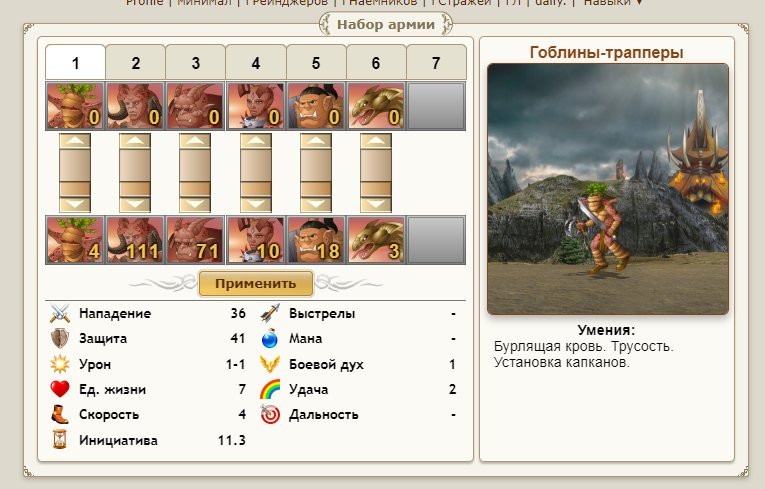Click the Гоблины-трапперы battlefield preview image
This screenshot has width=765, height=489.
pyautogui.click(x=608, y=189)
